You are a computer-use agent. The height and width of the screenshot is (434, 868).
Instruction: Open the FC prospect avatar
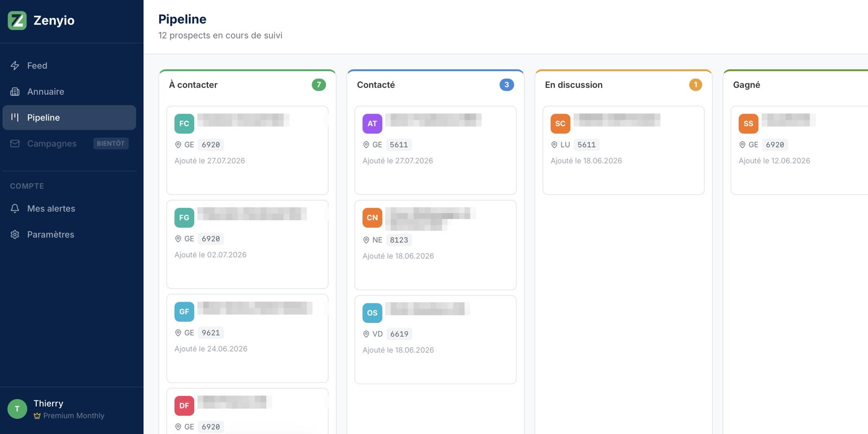pos(184,124)
